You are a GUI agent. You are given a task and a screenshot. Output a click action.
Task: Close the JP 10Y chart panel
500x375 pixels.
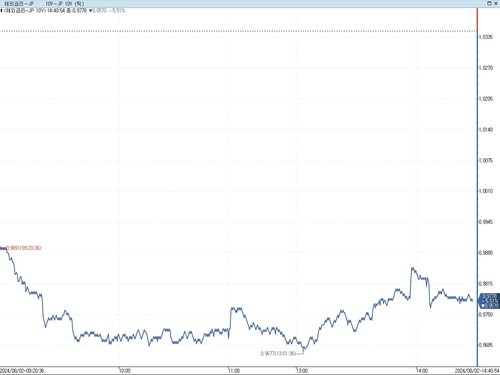496,3
